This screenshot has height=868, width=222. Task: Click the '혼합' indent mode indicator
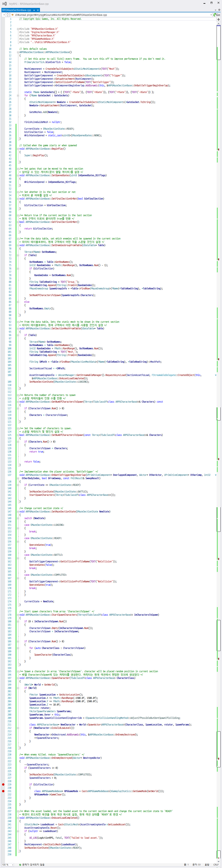point(207,865)
